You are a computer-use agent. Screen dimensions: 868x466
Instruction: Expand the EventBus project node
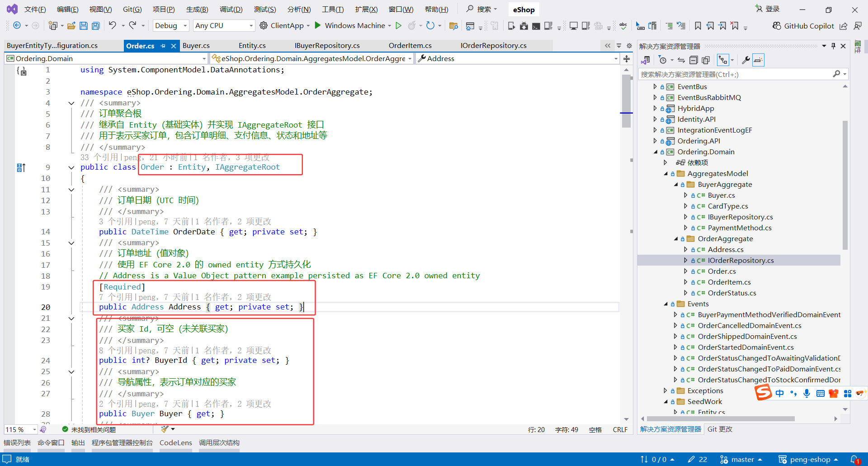coord(655,86)
